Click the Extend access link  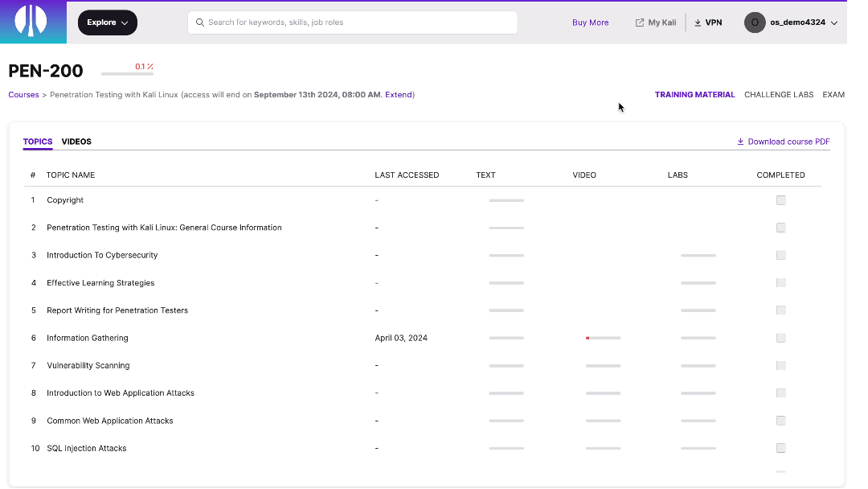(398, 94)
